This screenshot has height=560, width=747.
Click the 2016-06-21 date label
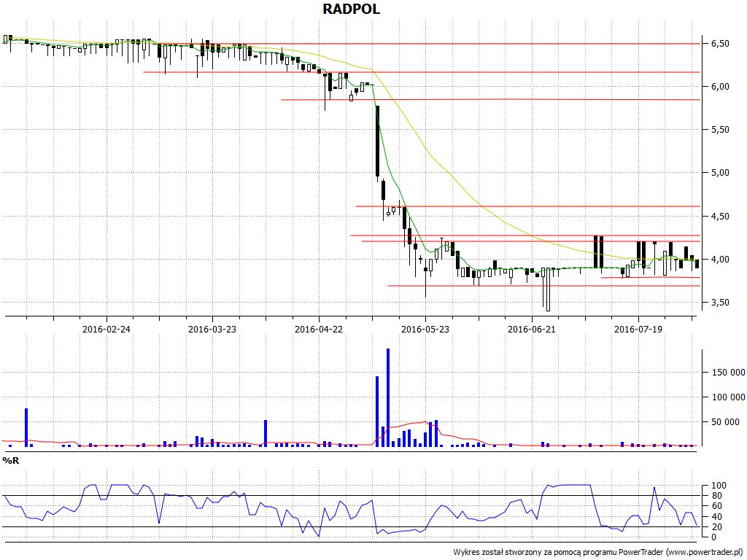532,329
